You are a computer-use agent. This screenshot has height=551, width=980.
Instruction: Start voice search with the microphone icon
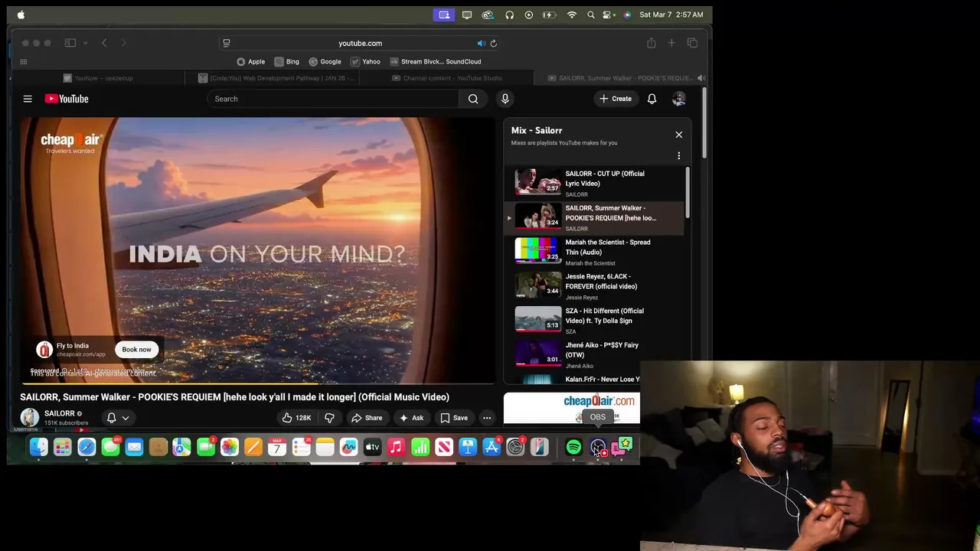(505, 99)
